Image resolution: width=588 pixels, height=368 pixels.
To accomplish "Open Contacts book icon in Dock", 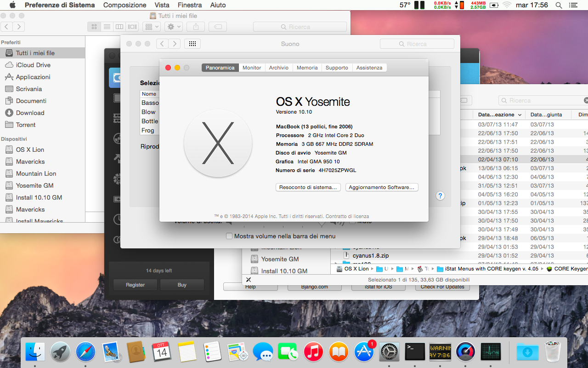I will tap(136, 352).
